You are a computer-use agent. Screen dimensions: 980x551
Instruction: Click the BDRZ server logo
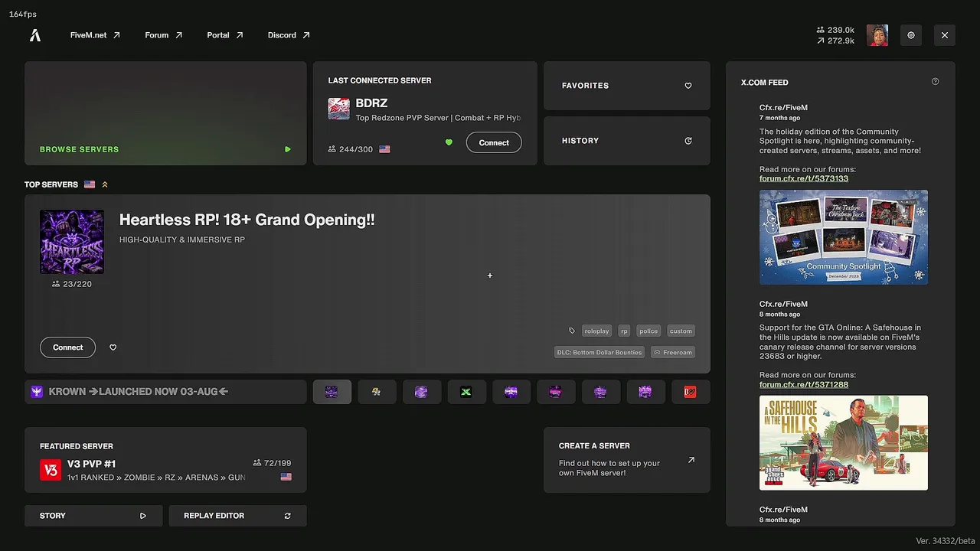pos(339,109)
